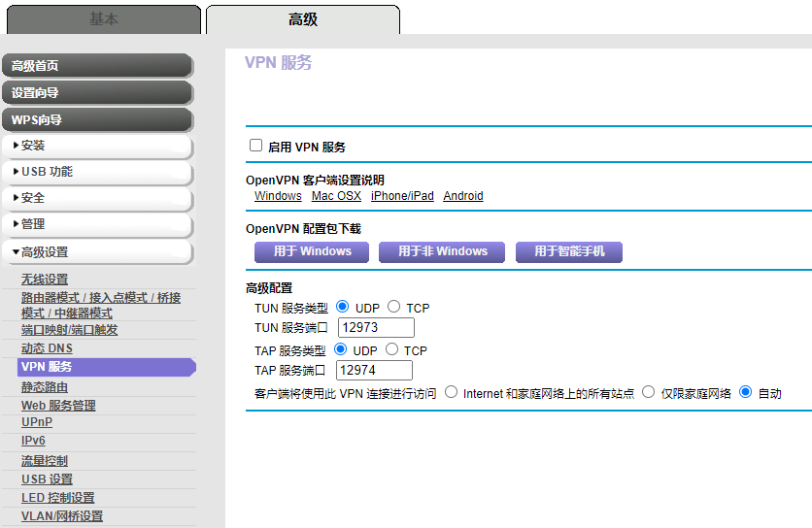The width and height of the screenshot is (812, 528).
Task: Open the Web 服务管理 link
Action: [x=58, y=406]
